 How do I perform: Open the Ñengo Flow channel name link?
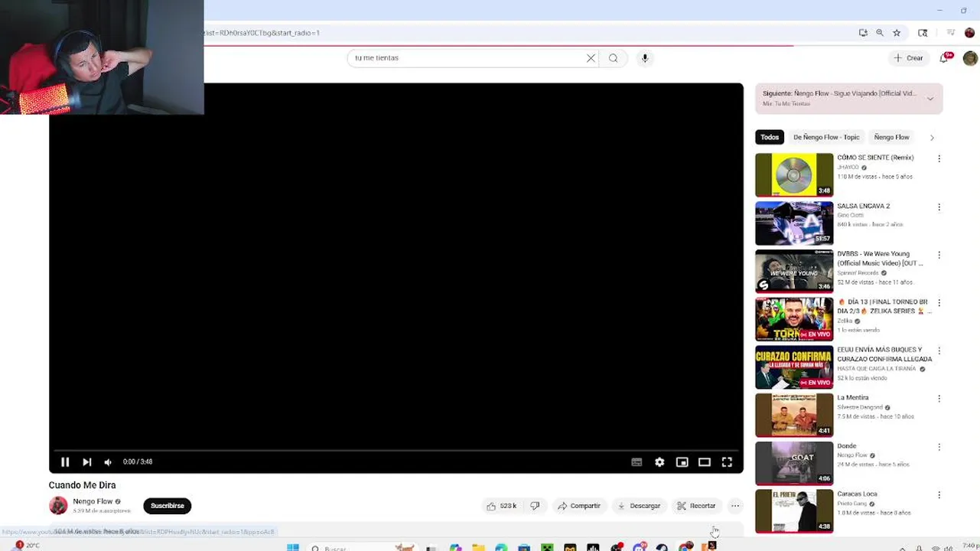93,501
